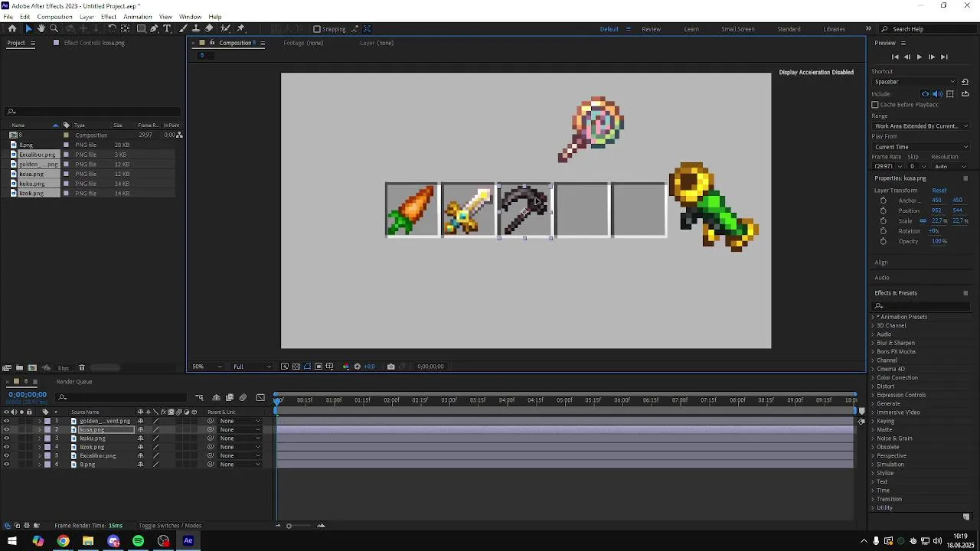Screen dimensions: 980x551
Task: Open the Animation menu
Action: click(x=138, y=17)
